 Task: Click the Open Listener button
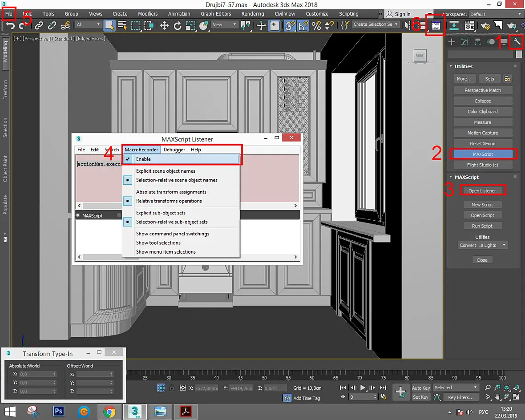click(x=482, y=191)
